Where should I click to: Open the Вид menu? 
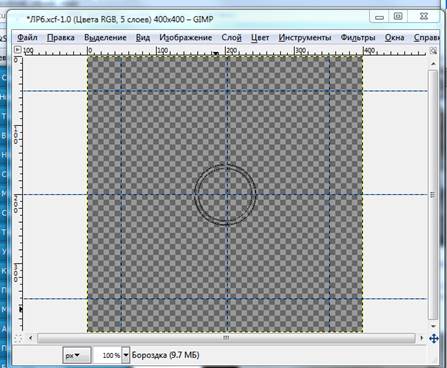click(143, 38)
